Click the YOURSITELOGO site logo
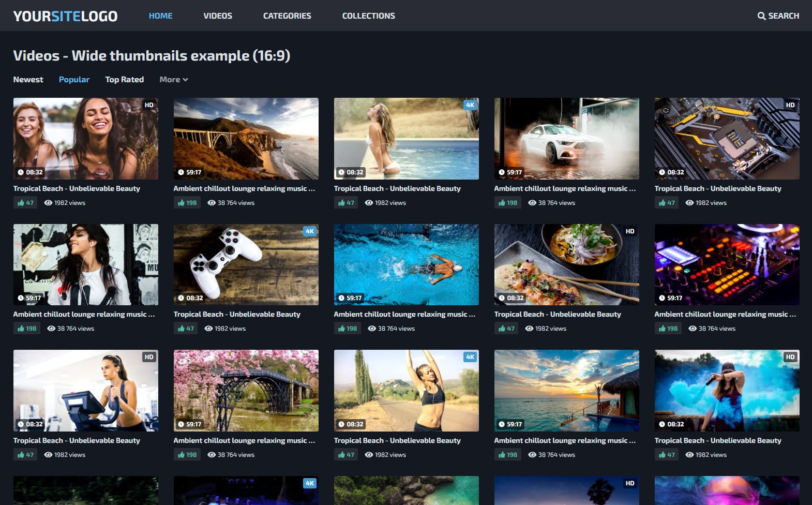Screen dimensions: 812x505 pyautogui.click(x=65, y=16)
